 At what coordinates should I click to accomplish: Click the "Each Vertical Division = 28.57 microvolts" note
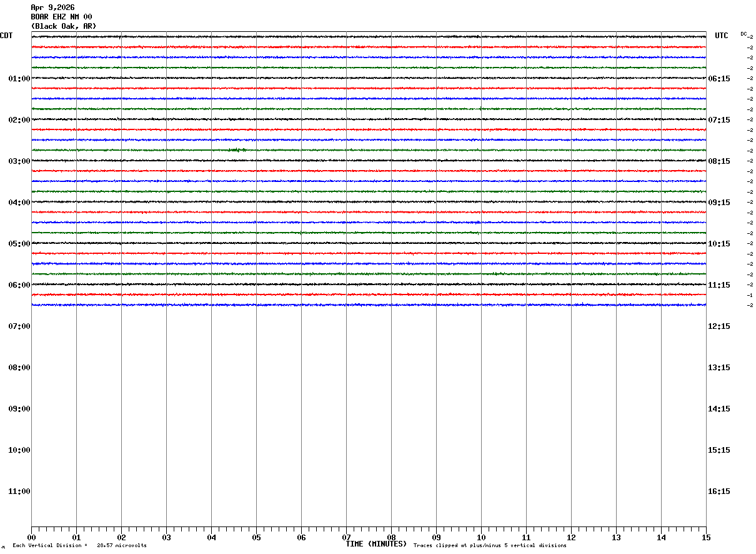(79, 546)
